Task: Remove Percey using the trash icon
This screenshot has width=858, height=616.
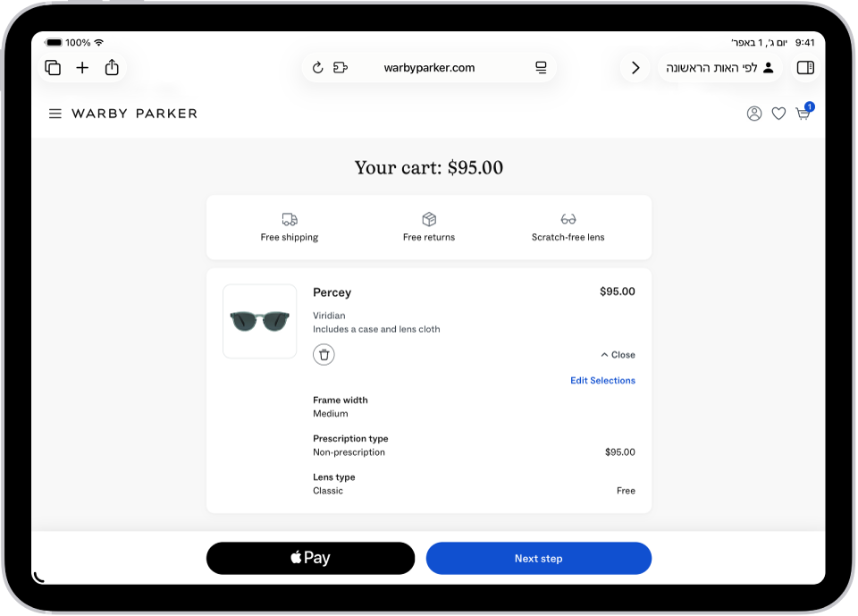Action: click(324, 355)
